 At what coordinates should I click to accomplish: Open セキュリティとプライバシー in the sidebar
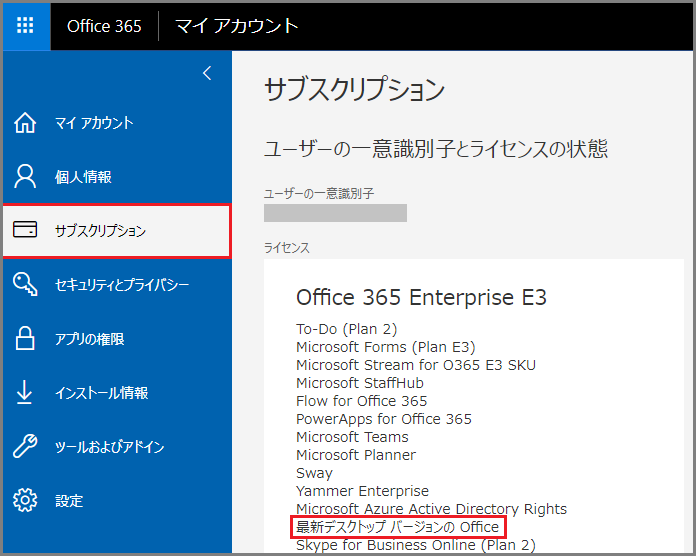click(122, 284)
